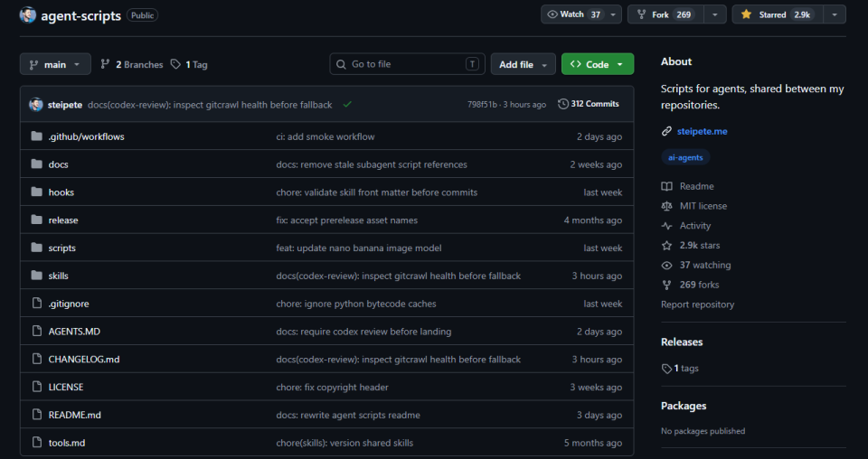The width and height of the screenshot is (868, 459).
Task: Click the eye icon on the Watch button
Action: [x=552, y=14]
